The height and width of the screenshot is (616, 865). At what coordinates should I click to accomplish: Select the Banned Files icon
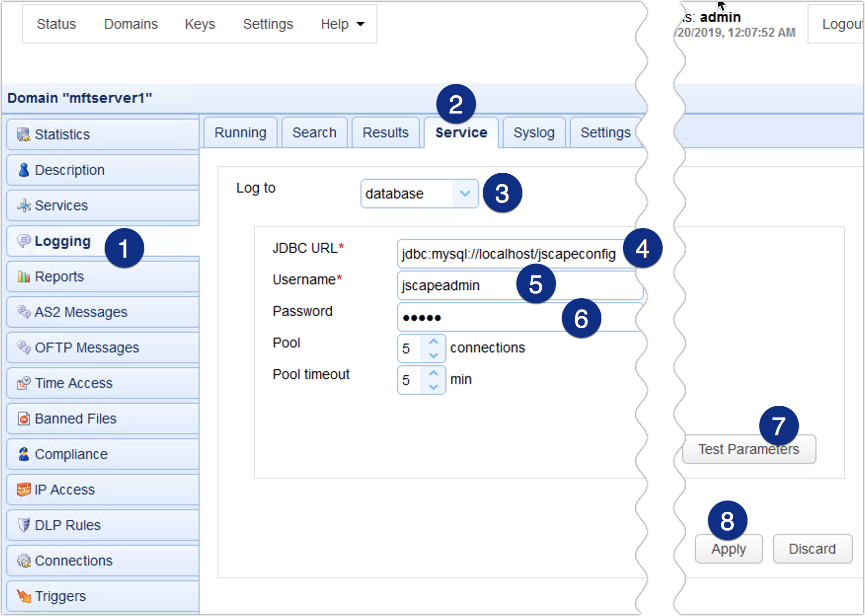click(23, 418)
